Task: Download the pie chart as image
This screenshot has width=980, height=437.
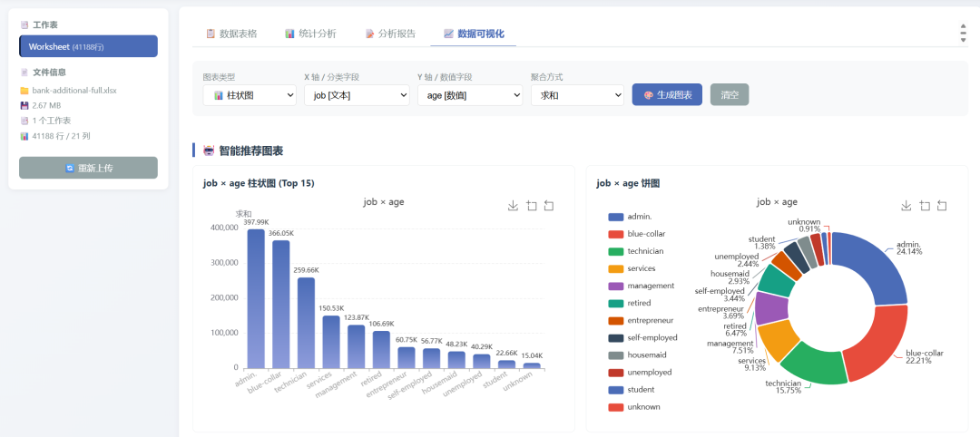Action: coord(906,206)
